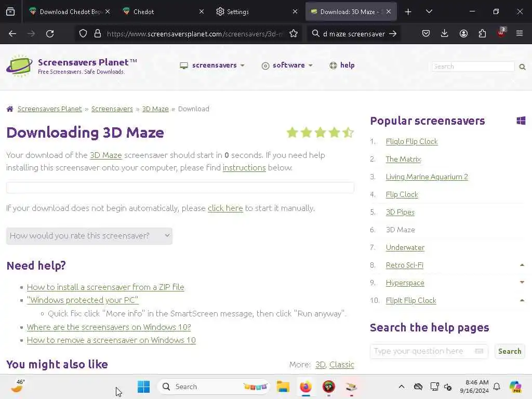List all tabs with the chevron
Image resolution: width=532 pixels, height=399 pixels.
coord(429,11)
